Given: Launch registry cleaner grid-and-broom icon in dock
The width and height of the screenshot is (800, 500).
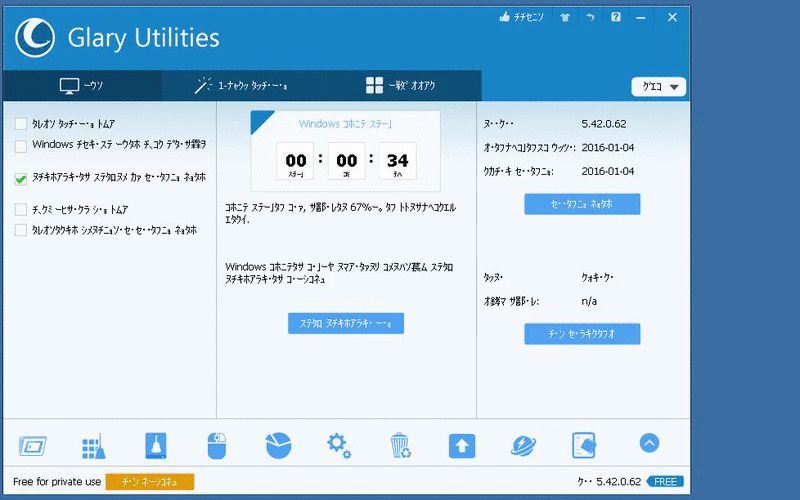Looking at the screenshot, I should [x=94, y=446].
